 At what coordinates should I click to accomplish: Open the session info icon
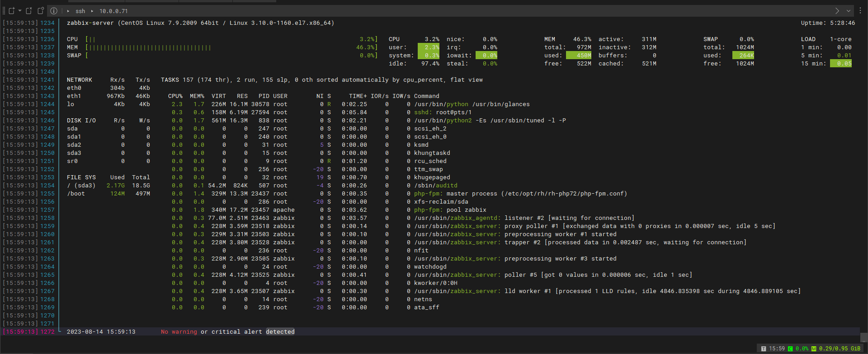53,11
